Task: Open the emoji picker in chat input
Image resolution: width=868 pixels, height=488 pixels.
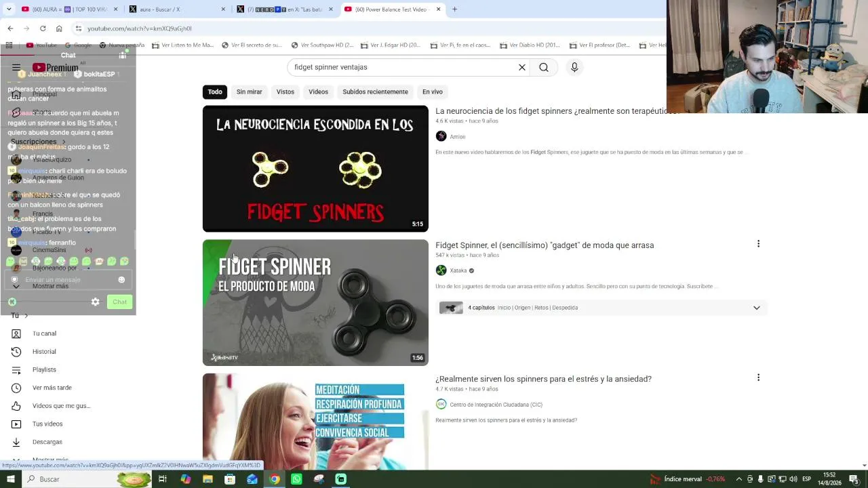Action: coord(121,280)
